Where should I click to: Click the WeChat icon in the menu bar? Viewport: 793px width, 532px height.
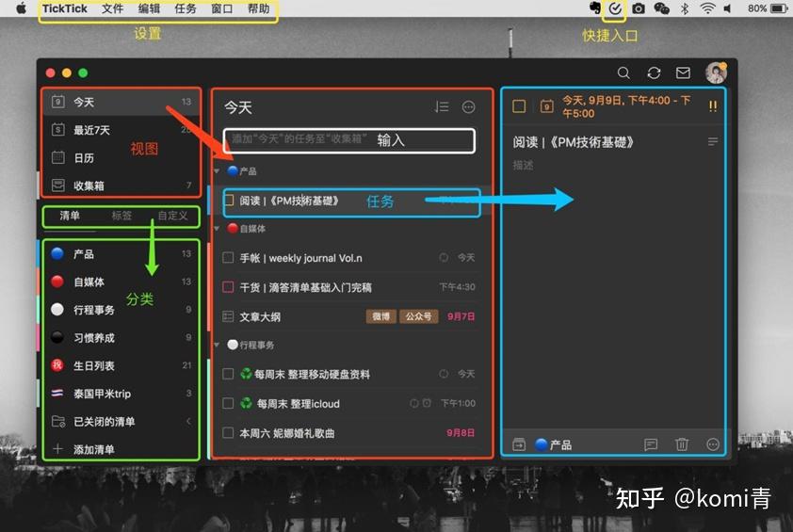pyautogui.click(x=661, y=8)
